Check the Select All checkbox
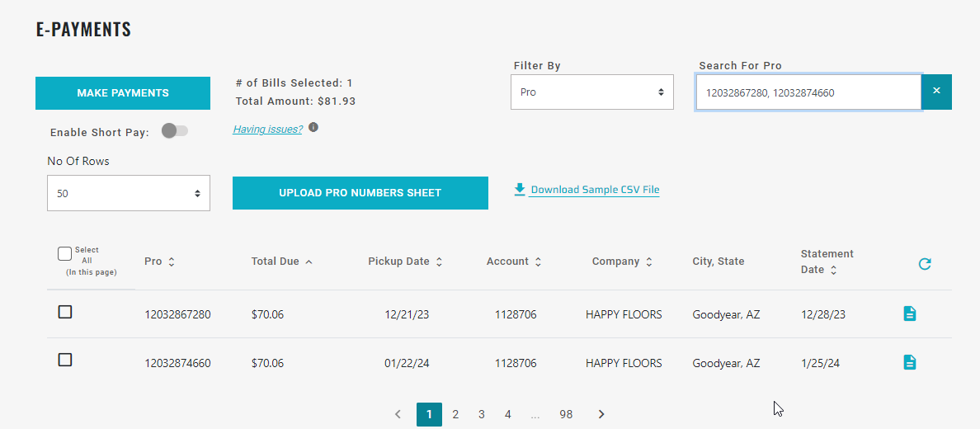Viewport: 980px width, 429px height. click(65, 253)
